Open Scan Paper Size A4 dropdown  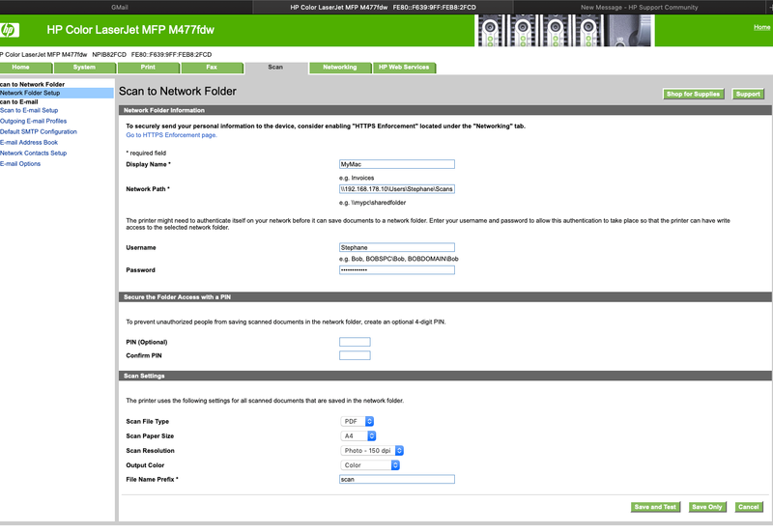coord(358,436)
